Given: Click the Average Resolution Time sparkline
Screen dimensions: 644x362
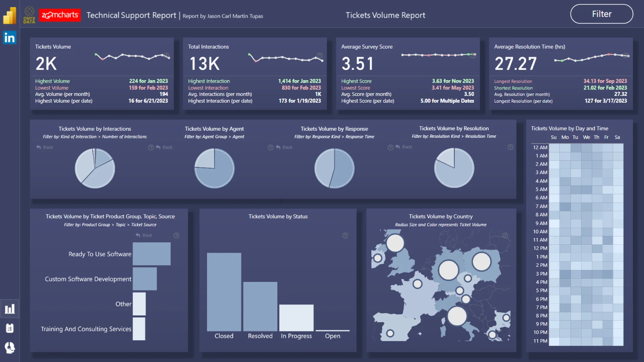Looking at the screenshot, I should (592, 57).
